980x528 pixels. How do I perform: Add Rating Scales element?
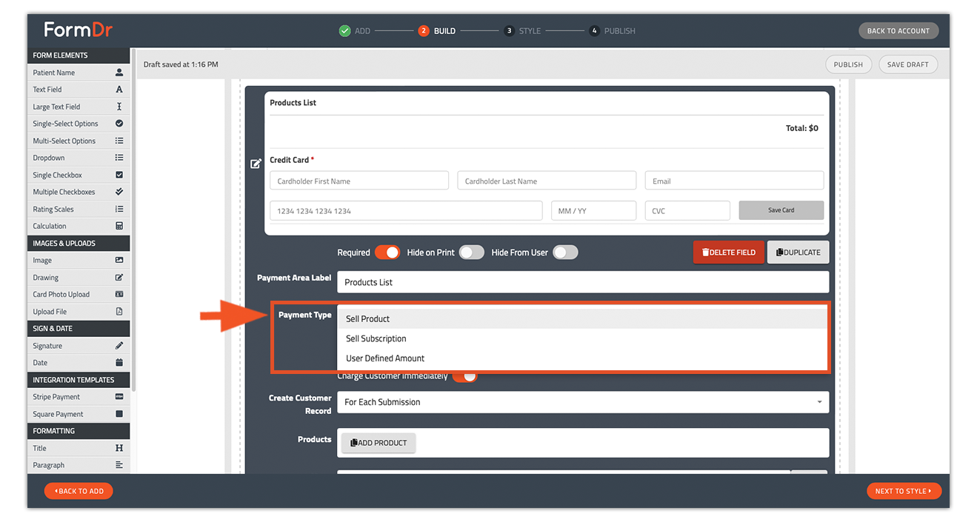(x=79, y=209)
